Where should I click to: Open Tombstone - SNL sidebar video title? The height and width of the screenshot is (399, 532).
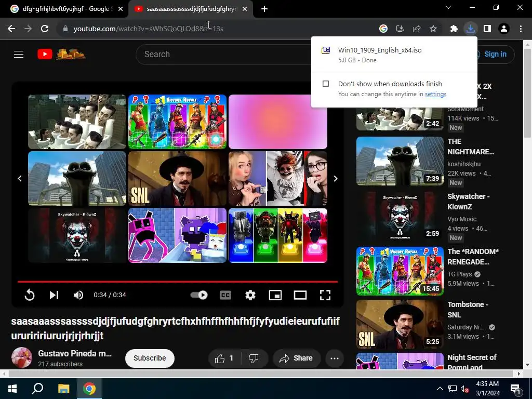[x=468, y=310]
